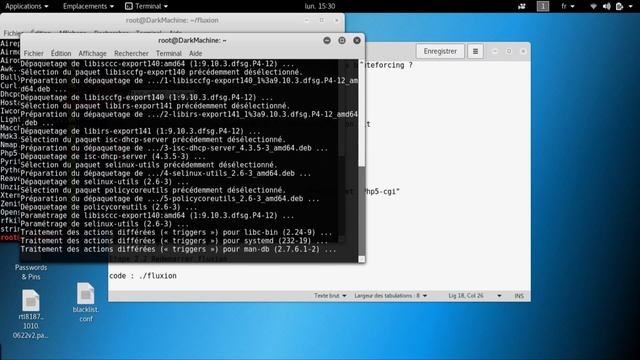Image resolution: width=640 pixels, height=360 pixels.
Task: Click the systemd (232-19) triggers line
Action: coord(174,241)
